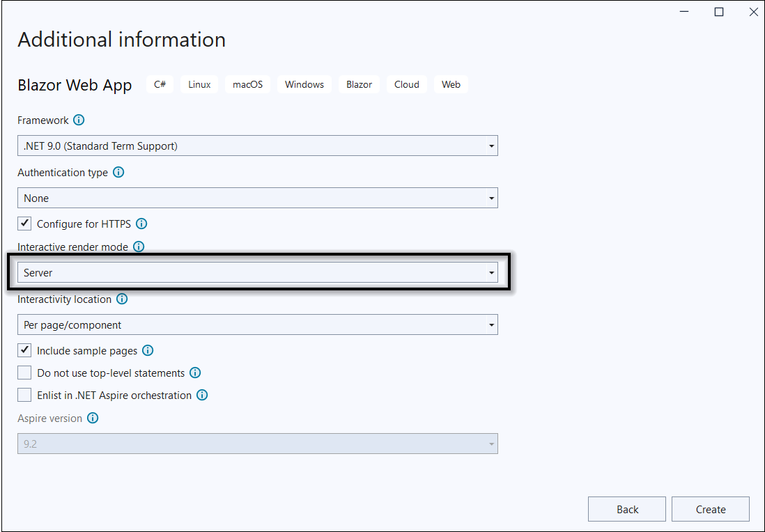Click the Framework label
This screenshot has width=765, height=532.
(x=43, y=120)
